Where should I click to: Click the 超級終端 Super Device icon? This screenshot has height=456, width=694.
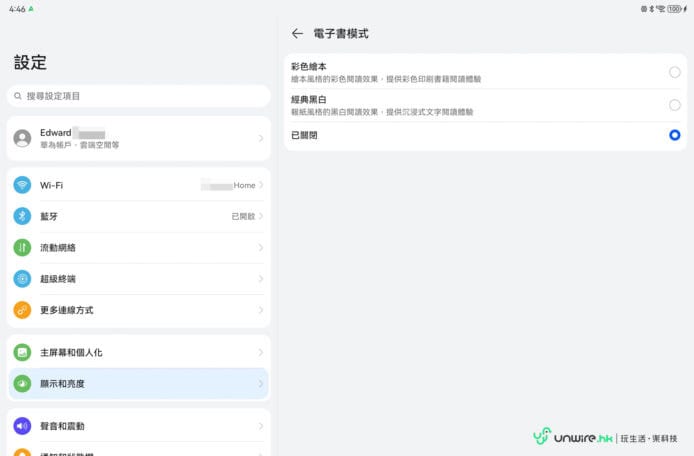pos(22,279)
